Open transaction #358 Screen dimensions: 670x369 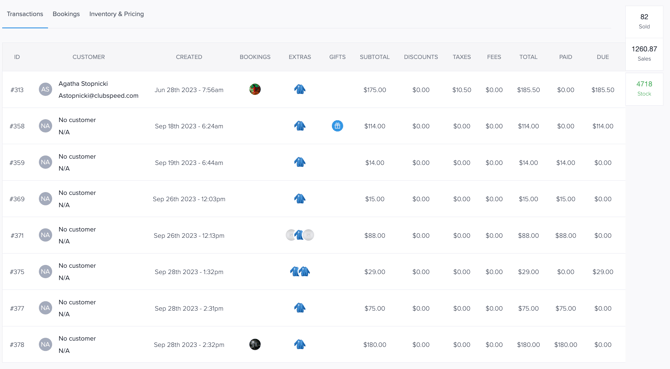(17, 126)
